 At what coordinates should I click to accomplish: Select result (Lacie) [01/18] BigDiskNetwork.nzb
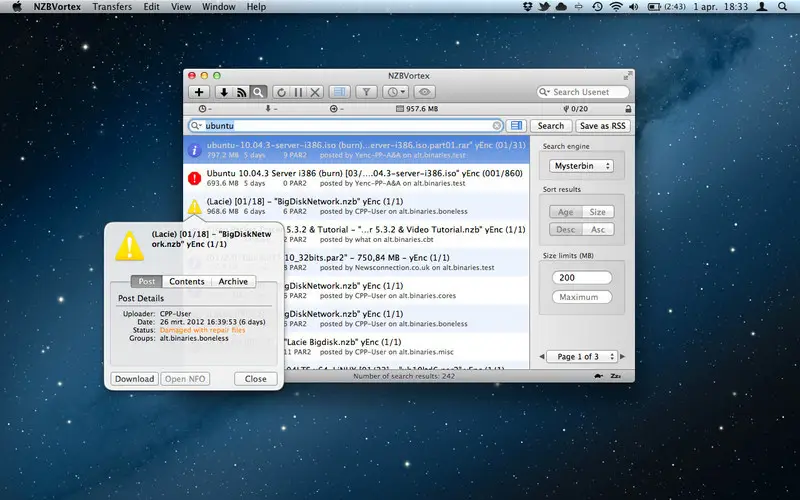(356, 206)
